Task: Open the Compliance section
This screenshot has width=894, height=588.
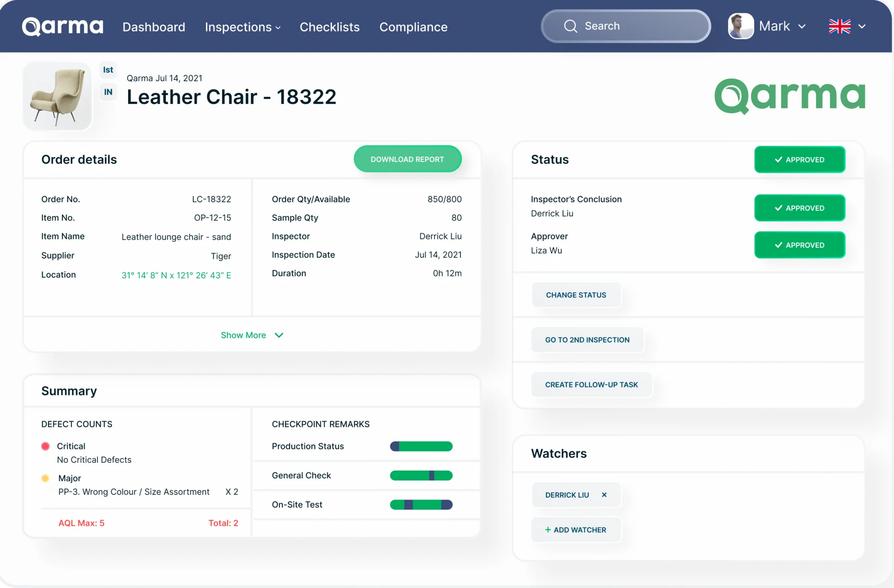Action: (x=413, y=27)
